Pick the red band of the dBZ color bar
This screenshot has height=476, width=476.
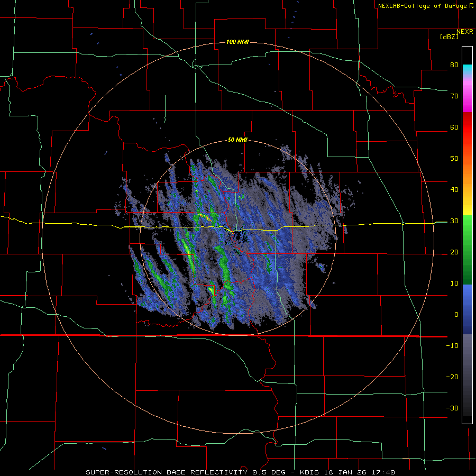(x=467, y=127)
